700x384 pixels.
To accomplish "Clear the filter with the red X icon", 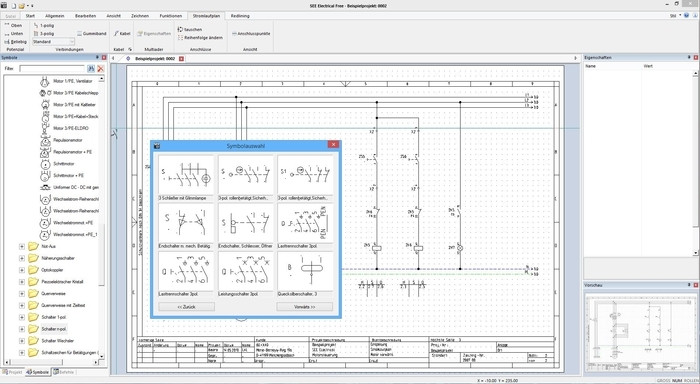I will tap(100, 69).
